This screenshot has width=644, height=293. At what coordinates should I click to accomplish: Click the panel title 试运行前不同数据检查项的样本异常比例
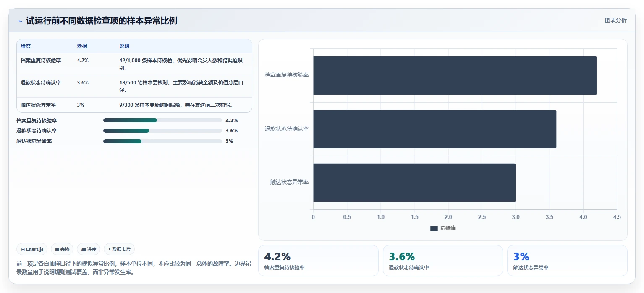click(x=102, y=21)
